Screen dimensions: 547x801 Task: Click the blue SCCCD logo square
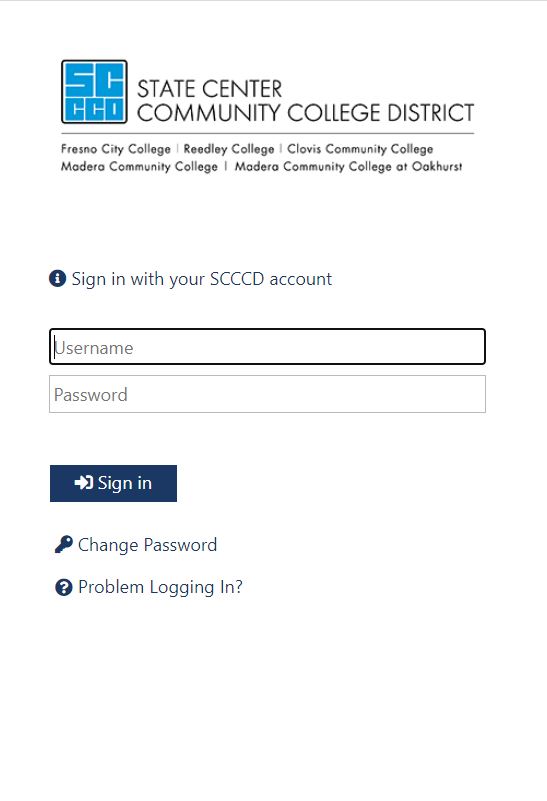[94, 92]
